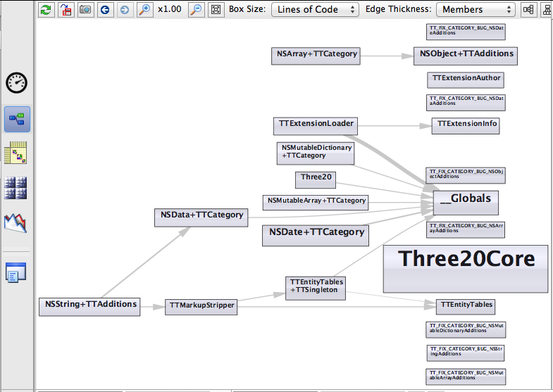Screen dimensions: 553x392
Task: Select the TT_FIX_CATEGORY_BUG_NSDateAdditions node
Action: [x=466, y=32]
